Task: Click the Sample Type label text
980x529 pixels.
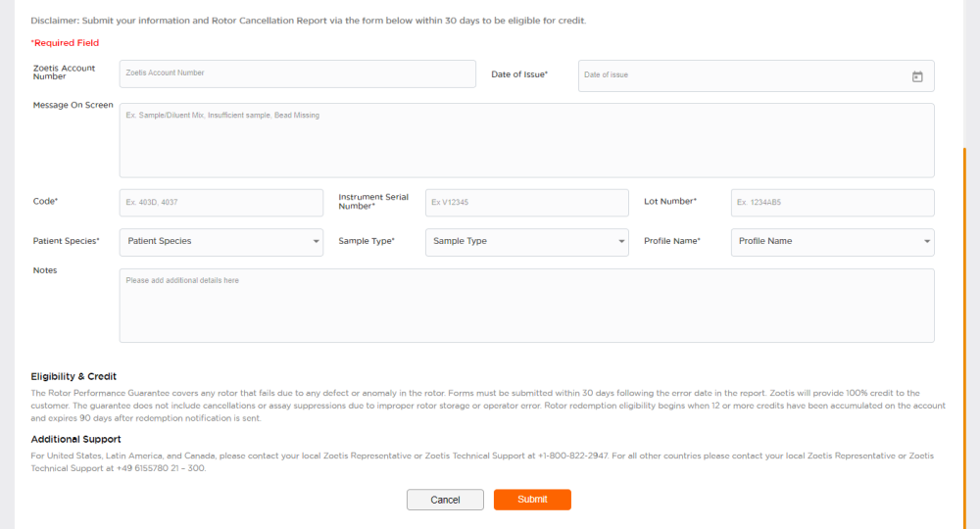Action: [367, 241]
